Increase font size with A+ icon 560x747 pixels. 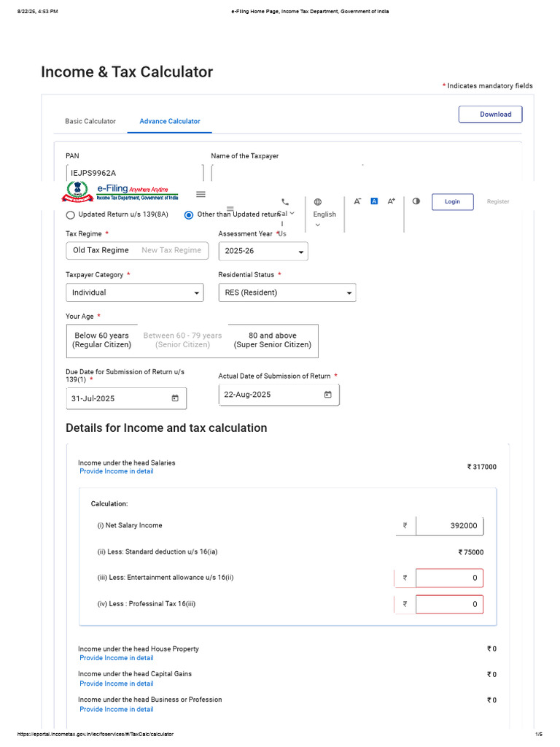(x=391, y=201)
